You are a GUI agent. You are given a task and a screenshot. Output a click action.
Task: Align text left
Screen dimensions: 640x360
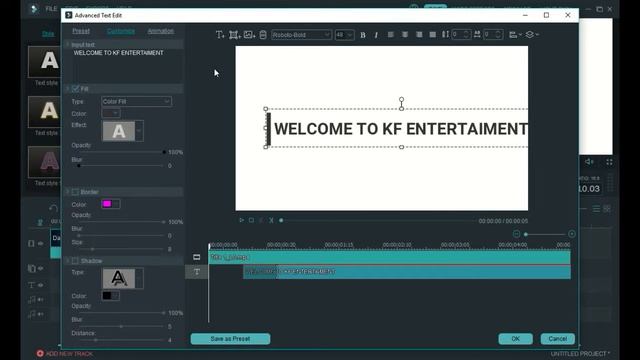pos(391,35)
